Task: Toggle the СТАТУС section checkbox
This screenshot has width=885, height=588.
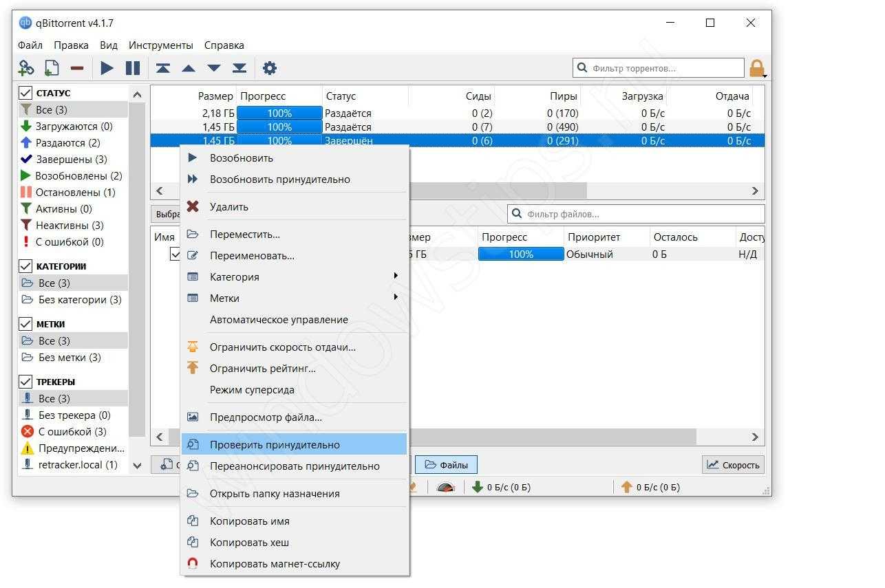Action: pyautogui.click(x=25, y=93)
